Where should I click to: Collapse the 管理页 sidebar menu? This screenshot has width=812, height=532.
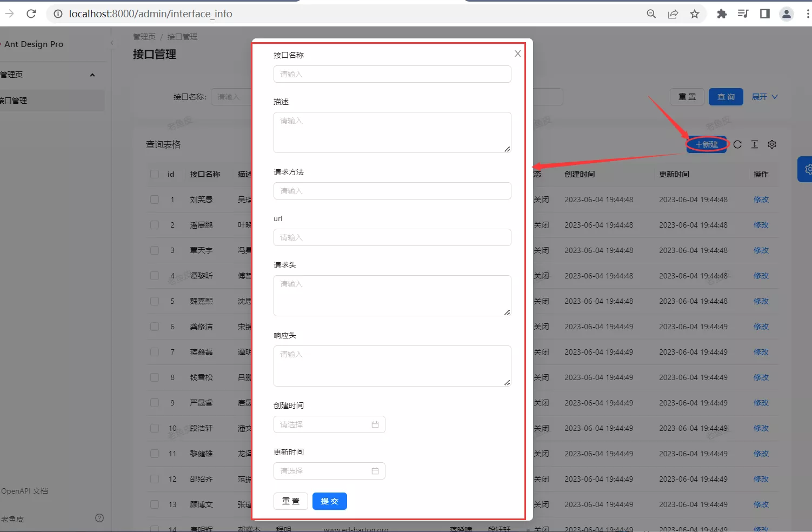click(52, 75)
